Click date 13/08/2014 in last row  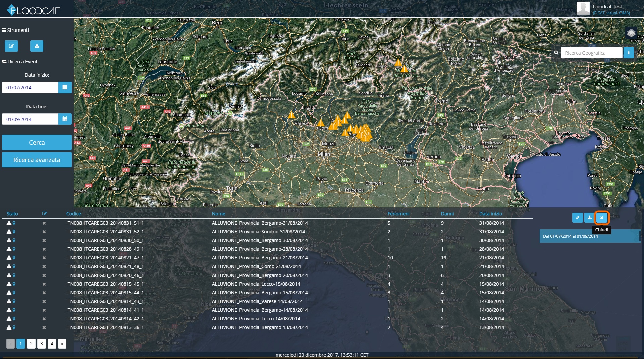click(x=491, y=327)
